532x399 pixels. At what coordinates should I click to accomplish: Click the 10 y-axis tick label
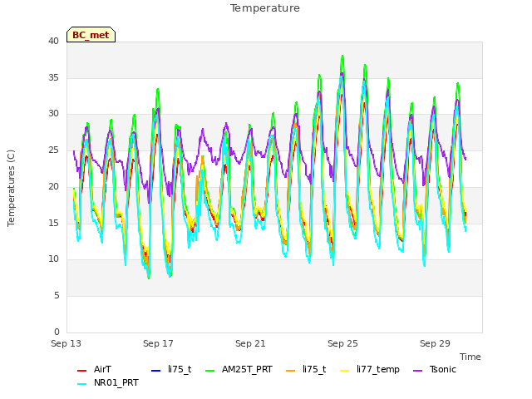click(53, 259)
